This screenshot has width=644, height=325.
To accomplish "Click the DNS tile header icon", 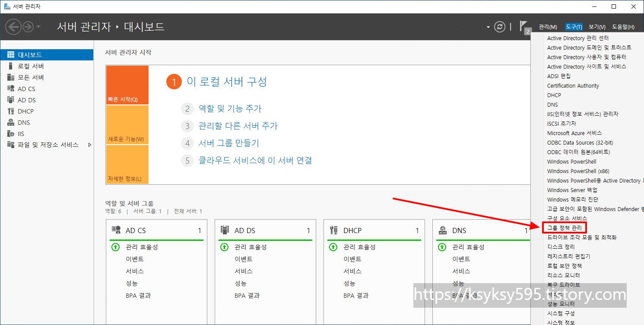I will (x=442, y=230).
